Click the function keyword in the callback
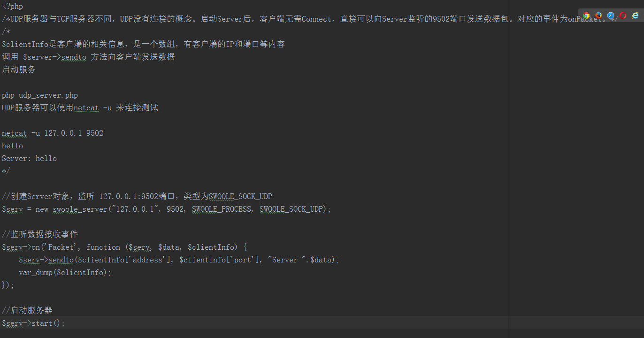Screen dimensions: 644x338 click(103, 247)
